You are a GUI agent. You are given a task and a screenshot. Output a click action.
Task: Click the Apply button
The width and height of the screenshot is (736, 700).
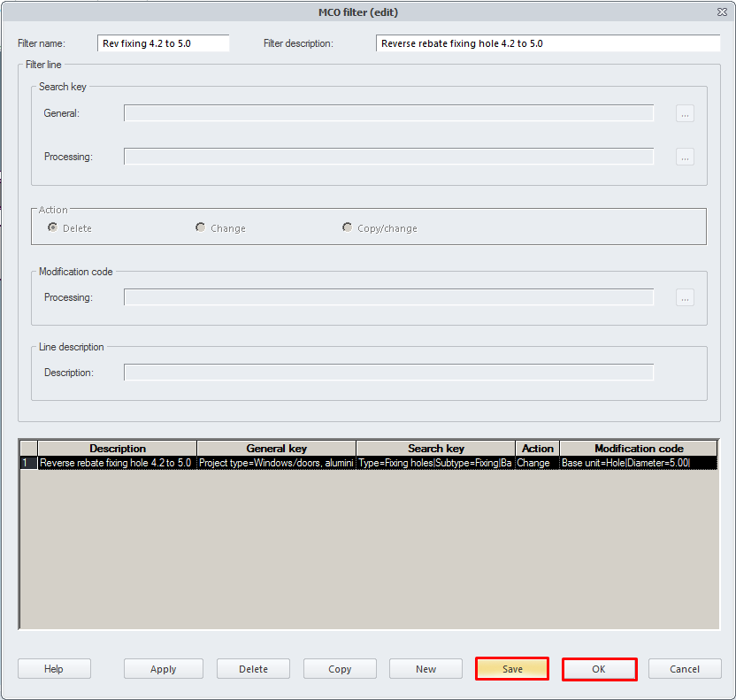click(x=163, y=669)
